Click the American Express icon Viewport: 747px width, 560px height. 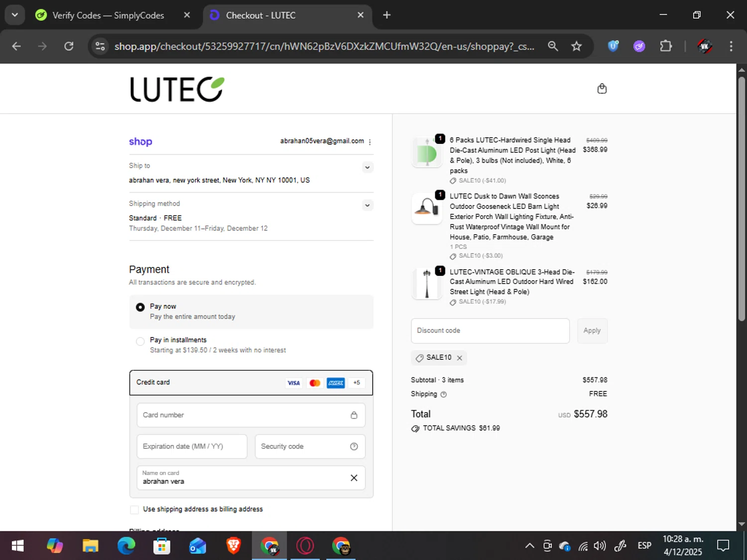336,383
